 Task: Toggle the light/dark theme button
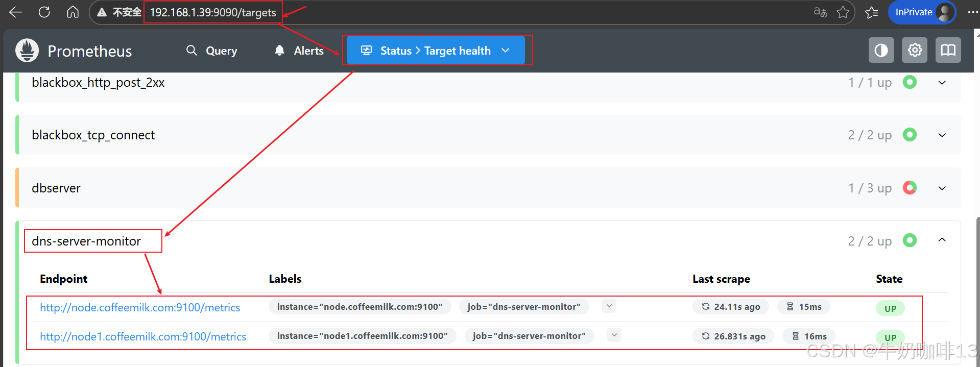coord(881,50)
